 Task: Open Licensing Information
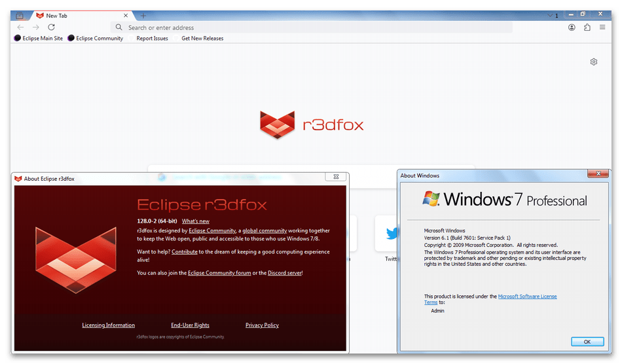tap(108, 325)
